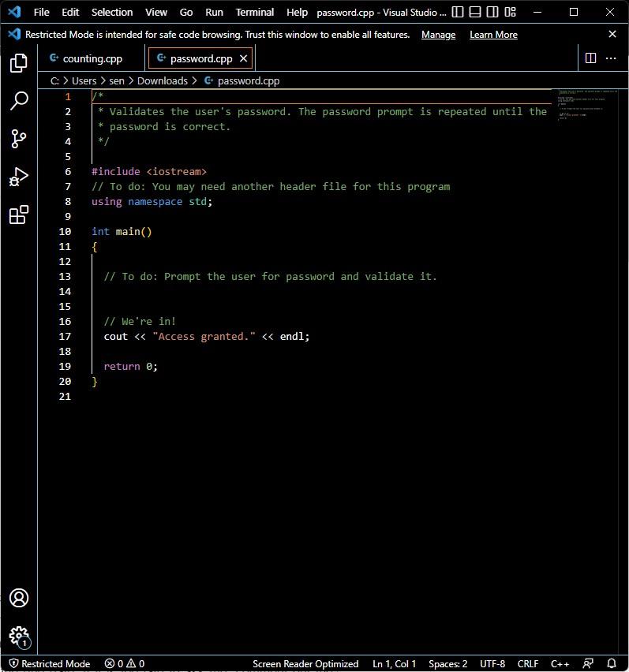Image resolution: width=629 pixels, height=672 pixels.
Task: Open the Extensions view
Action: 18,215
